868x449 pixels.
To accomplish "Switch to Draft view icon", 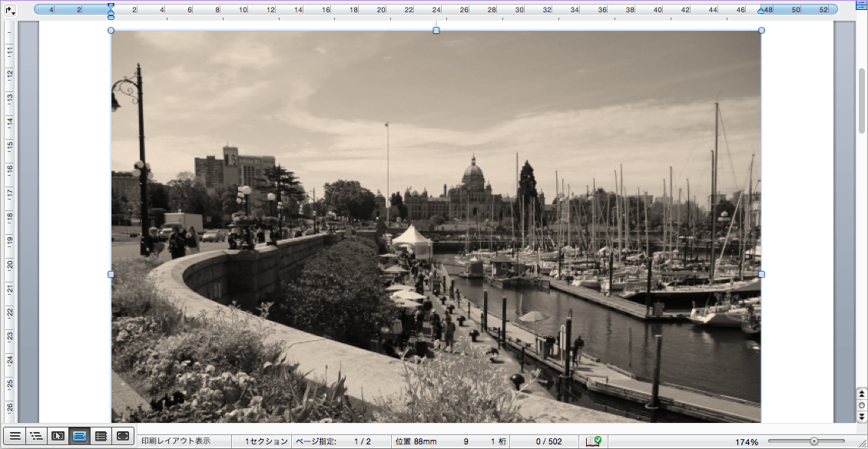I will point(15,436).
